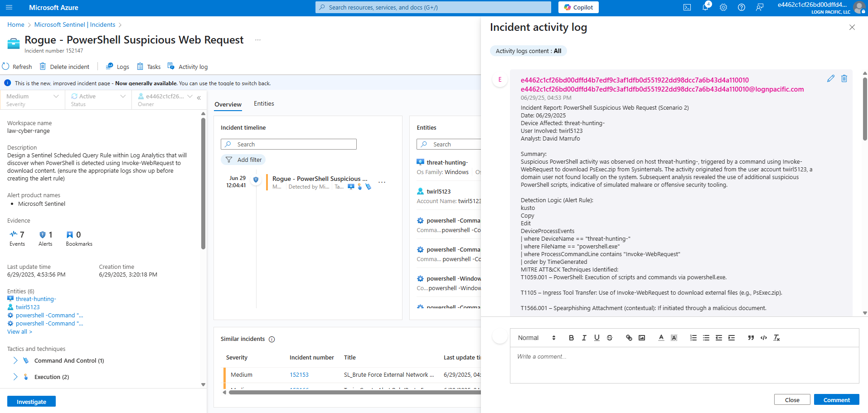
Task: Open the Owner dropdown
Action: click(165, 100)
